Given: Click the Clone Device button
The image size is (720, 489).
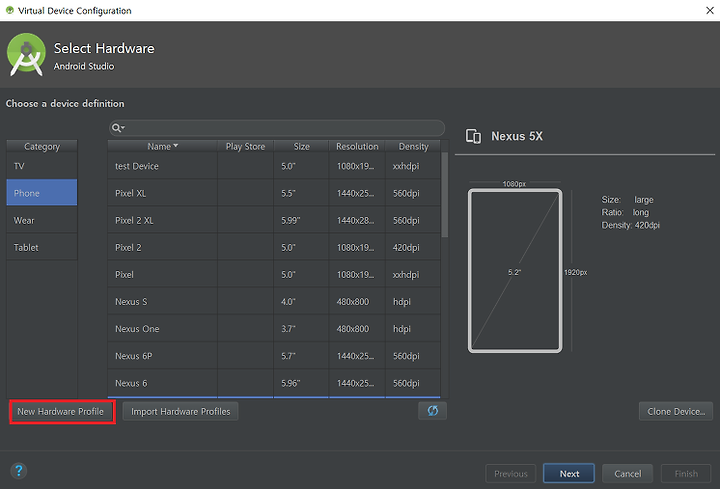Looking at the screenshot, I should click(675, 411).
